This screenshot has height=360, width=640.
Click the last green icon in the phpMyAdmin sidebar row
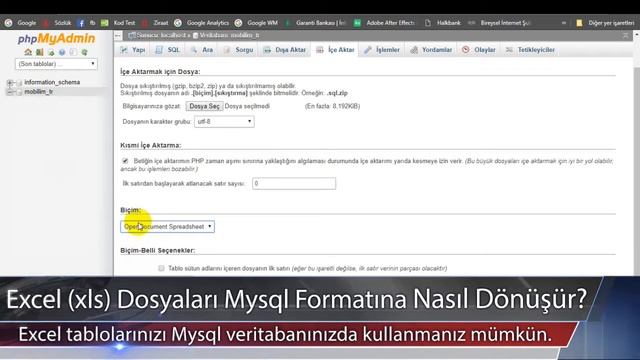coord(84,52)
